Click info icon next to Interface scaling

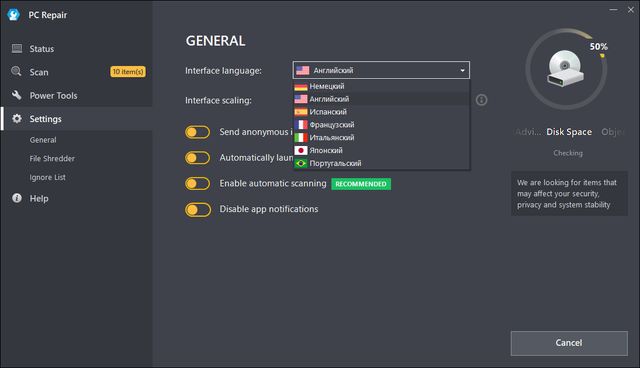481,100
